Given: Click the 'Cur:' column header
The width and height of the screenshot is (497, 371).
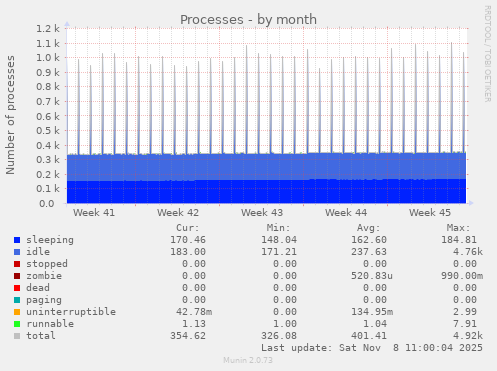Looking at the screenshot, I should pos(188,228).
